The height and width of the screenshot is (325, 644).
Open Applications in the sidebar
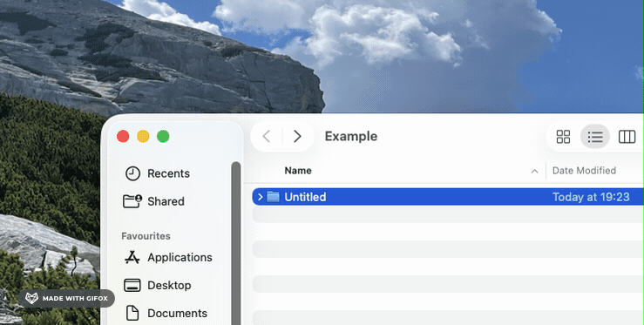coord(180,257)
